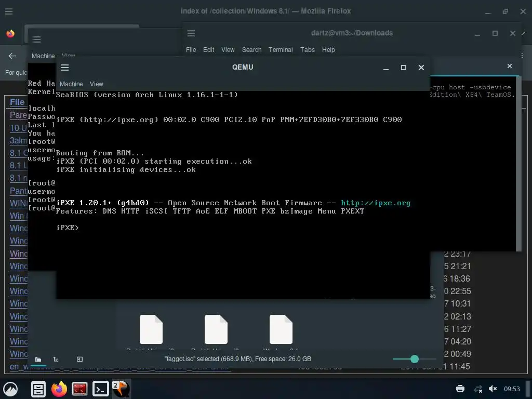Click the iPXE> prompt in QEMU console
Image resolution: width=532 pixels, height=399 pixels.
point(68,228)
